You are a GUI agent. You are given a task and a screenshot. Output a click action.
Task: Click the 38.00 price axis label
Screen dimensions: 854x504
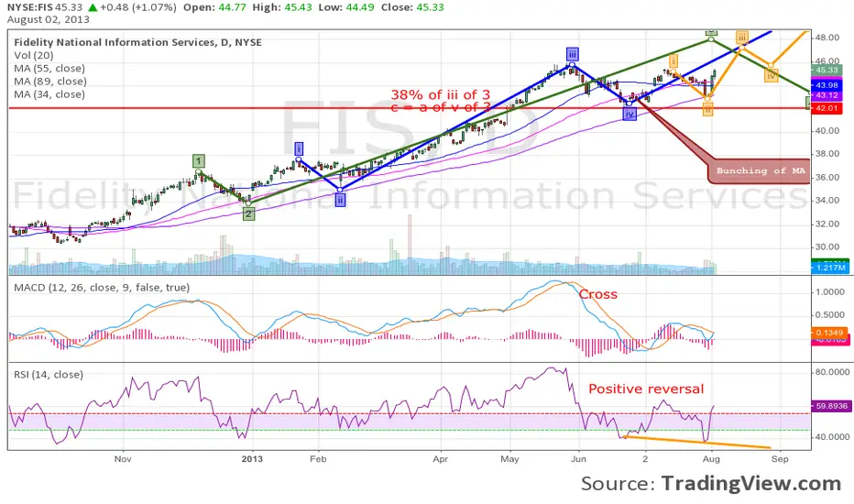827,154
